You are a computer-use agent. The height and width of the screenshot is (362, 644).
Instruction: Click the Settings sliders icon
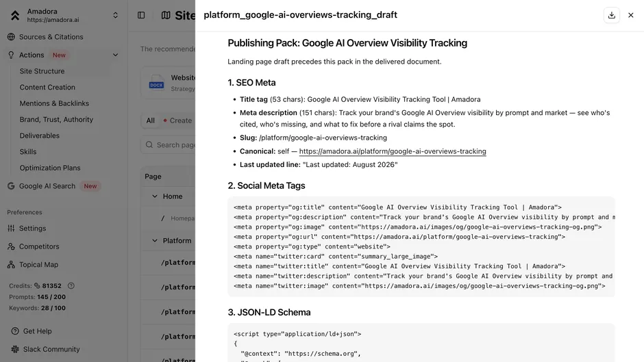coord(11,228)
